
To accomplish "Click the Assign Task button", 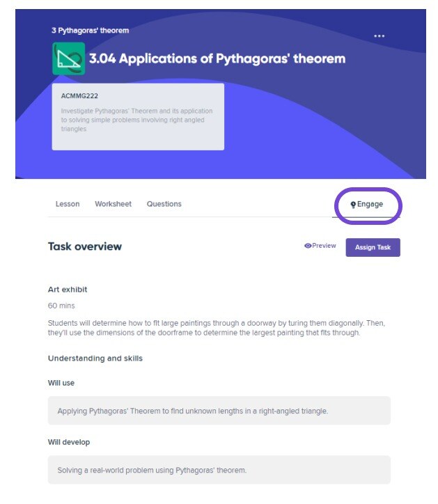I will [x=373, y=247].
